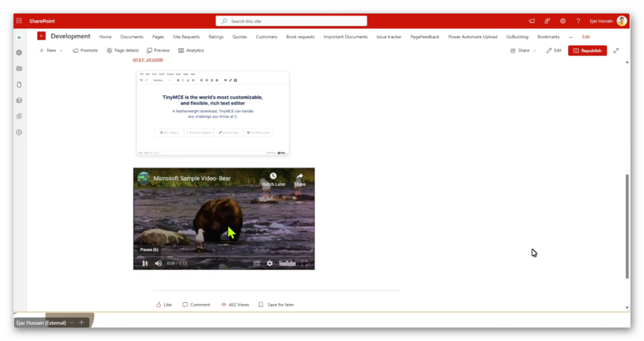View the 462 Views count
The width and height of the screenshot is (644, 341).
pyautogui.click(x=235, y=305)
